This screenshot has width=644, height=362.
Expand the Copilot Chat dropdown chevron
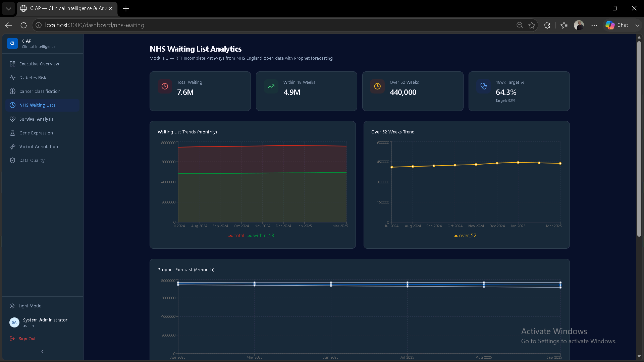pos(637,25)
